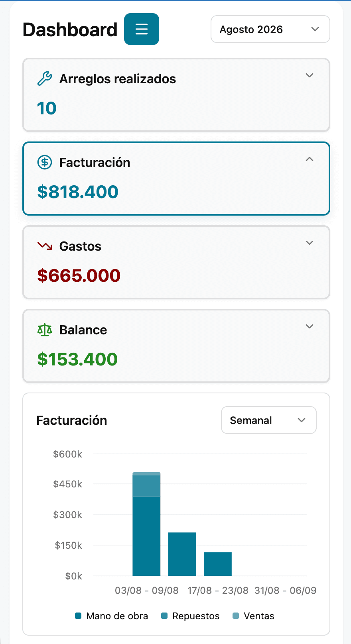Open the Semanal period dropdown
This screenshot has height=644, width=351.
(269, 420)
